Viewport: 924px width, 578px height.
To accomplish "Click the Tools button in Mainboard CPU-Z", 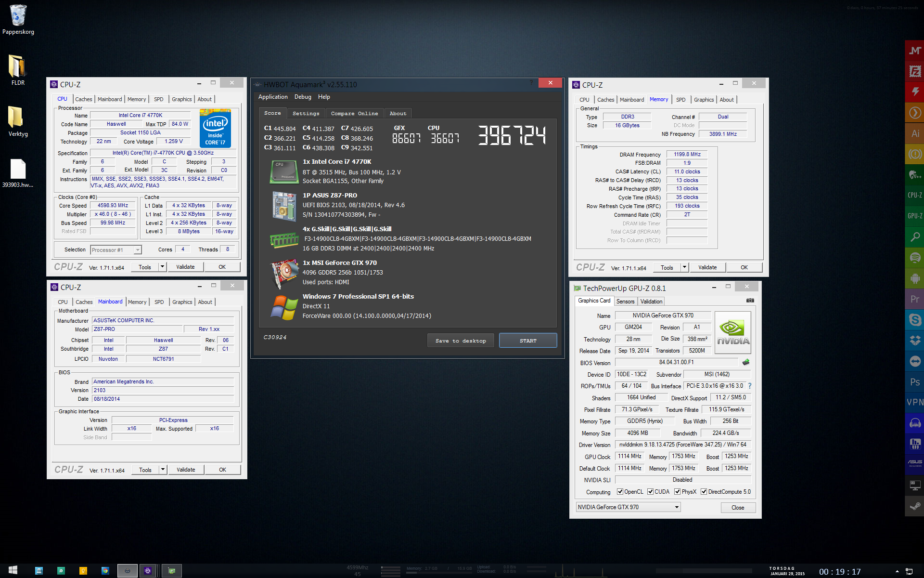I will (145, 470).
